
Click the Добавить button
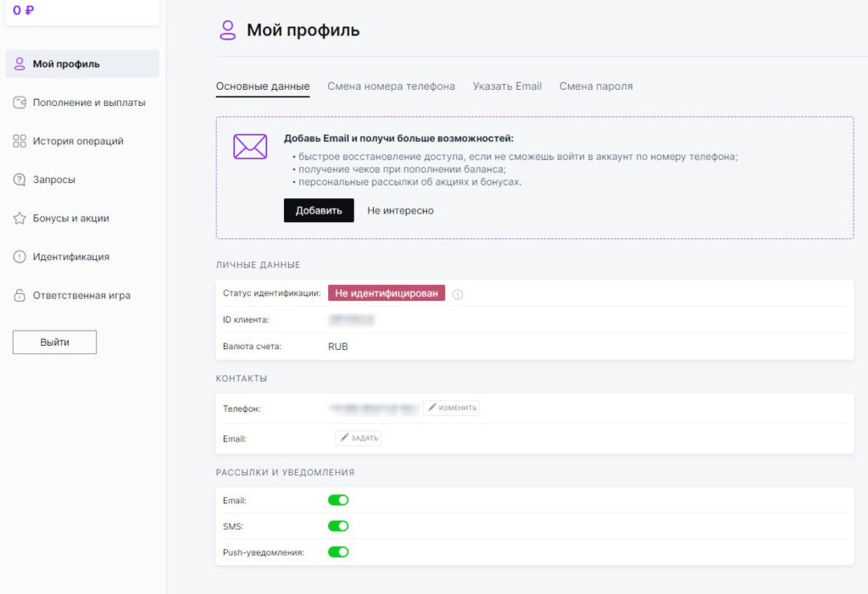pyautogui.click(x=319, y=210)
